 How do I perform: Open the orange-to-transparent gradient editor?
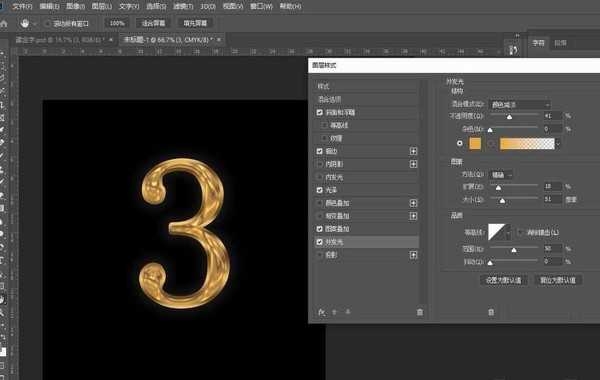[x=527, y=144]
